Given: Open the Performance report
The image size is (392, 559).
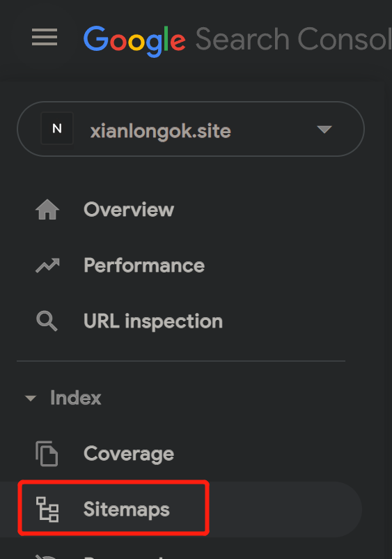Looking at the screenshot, I should [144, 266].
